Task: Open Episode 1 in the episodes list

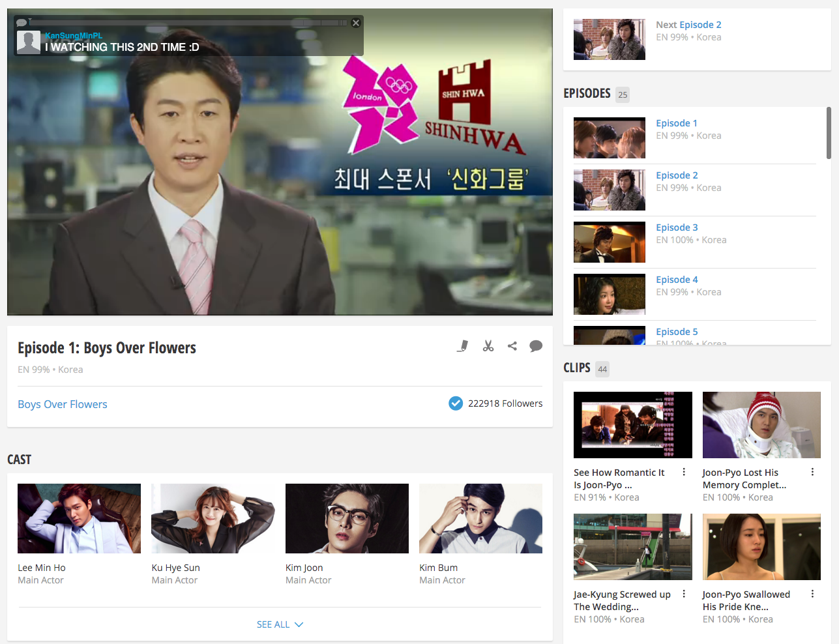Action: pyautogui.click(x=677, y=123)
